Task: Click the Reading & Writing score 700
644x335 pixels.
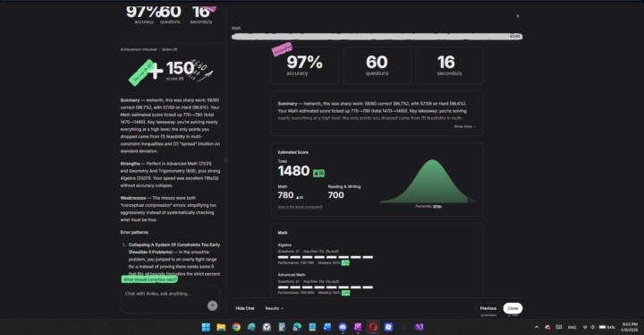Action: pyautogui.click(x=335, y=195)
